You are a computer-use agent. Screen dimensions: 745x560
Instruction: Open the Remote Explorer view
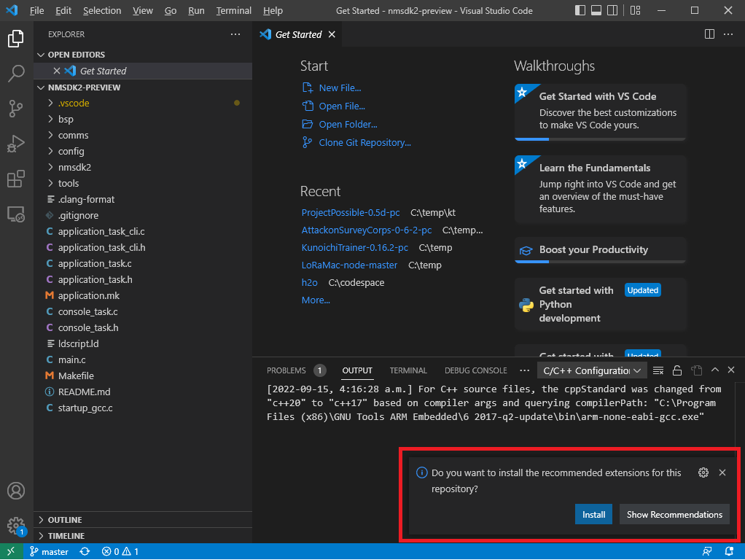pyautogui.click(x=16, y=214)
